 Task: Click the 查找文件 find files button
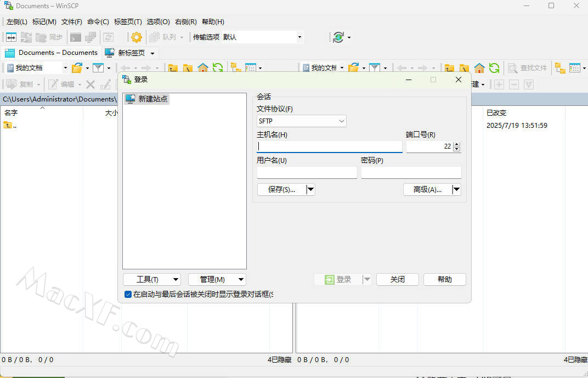click(527, 68)
